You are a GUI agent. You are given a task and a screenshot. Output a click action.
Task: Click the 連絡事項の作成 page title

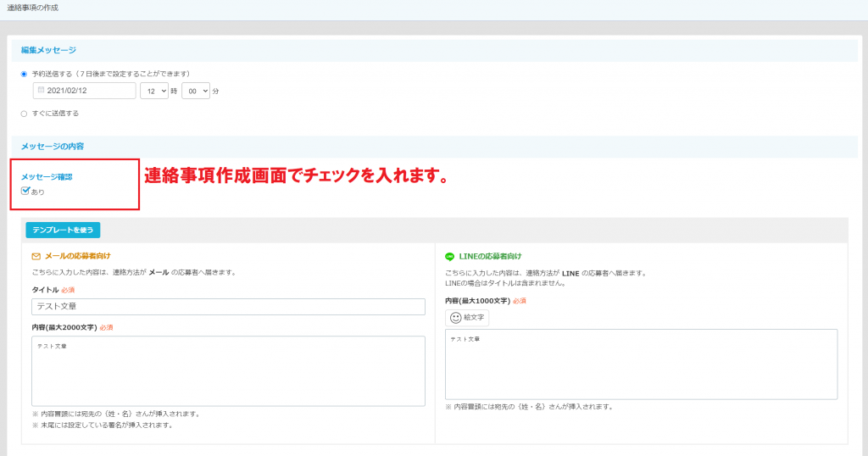click(33, 8)
